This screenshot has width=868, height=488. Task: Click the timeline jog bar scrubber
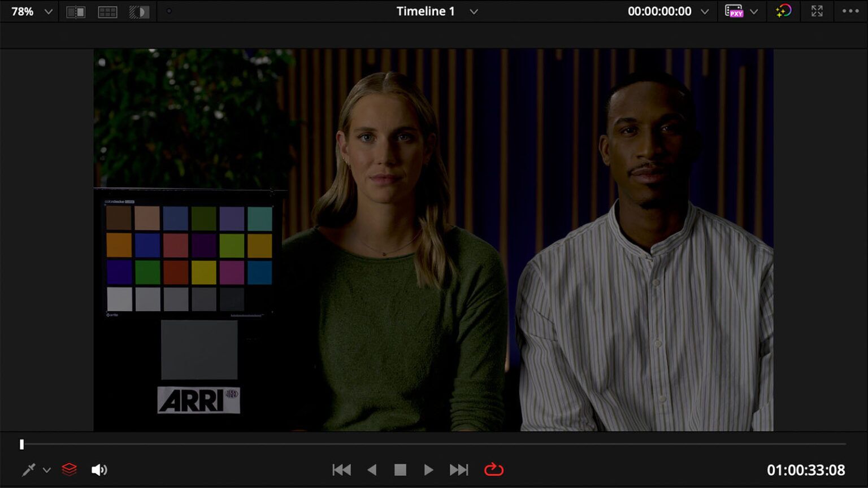[x=21, y=445]
